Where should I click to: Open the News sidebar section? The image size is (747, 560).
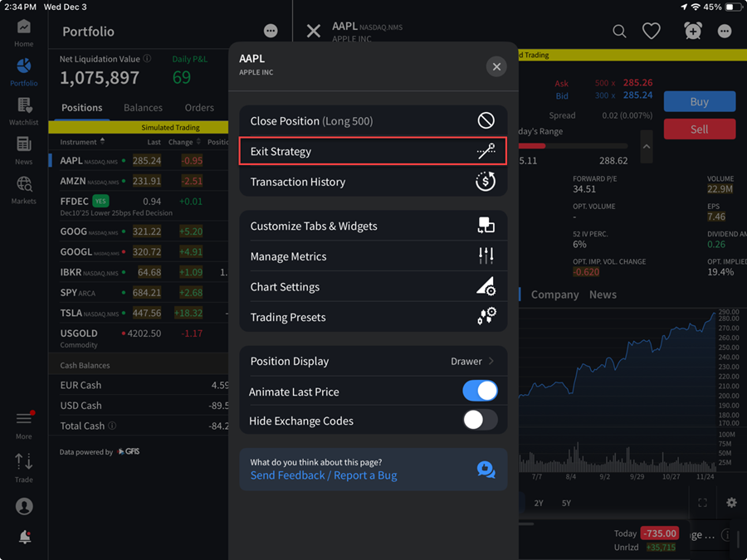[24, 149]
